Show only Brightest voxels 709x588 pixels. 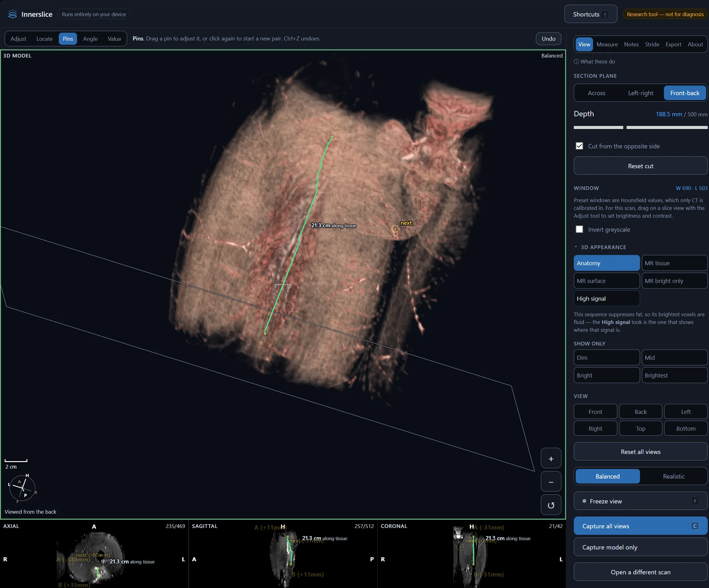[x=674, y=375]
